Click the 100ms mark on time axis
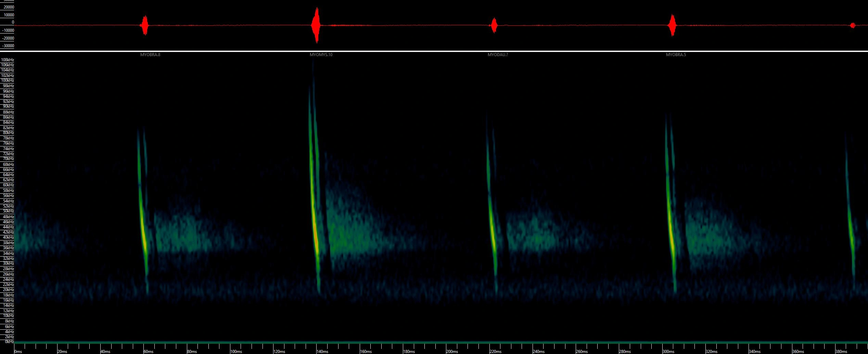868x354 pixels. click(x=236, y=351)
